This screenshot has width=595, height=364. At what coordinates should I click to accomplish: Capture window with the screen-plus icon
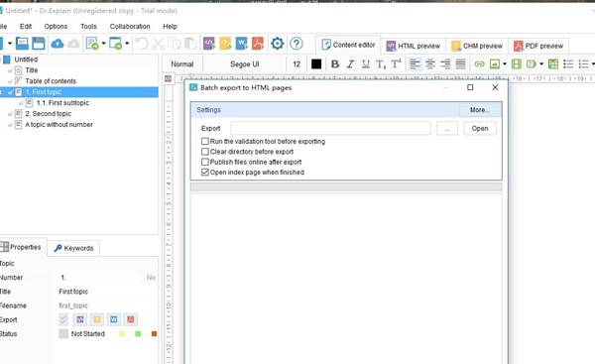tap(115, 44)
